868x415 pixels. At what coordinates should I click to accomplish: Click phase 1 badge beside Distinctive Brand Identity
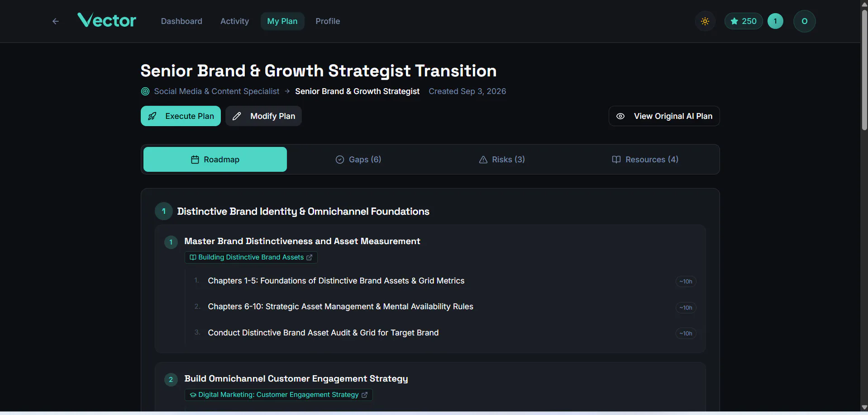164,211
